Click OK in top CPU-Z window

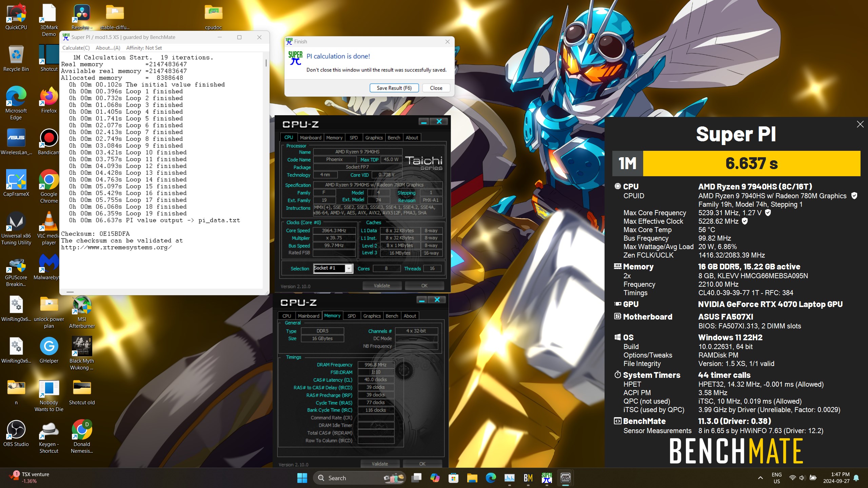(424, 286)
